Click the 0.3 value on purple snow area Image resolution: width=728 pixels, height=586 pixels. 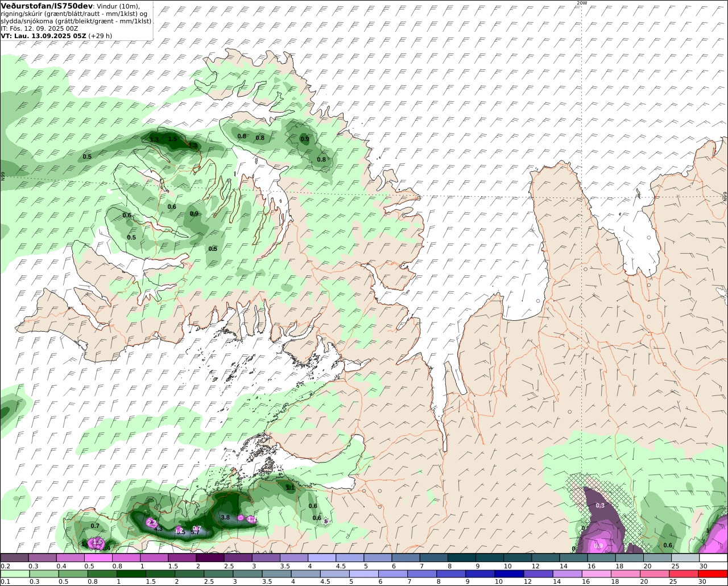click(600, 505)
